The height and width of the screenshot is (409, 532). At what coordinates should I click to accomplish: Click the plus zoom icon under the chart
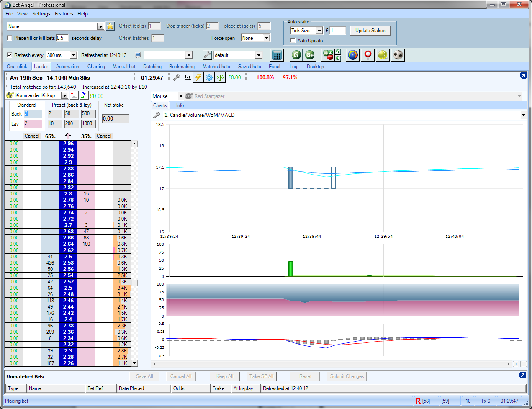point(516,364)
